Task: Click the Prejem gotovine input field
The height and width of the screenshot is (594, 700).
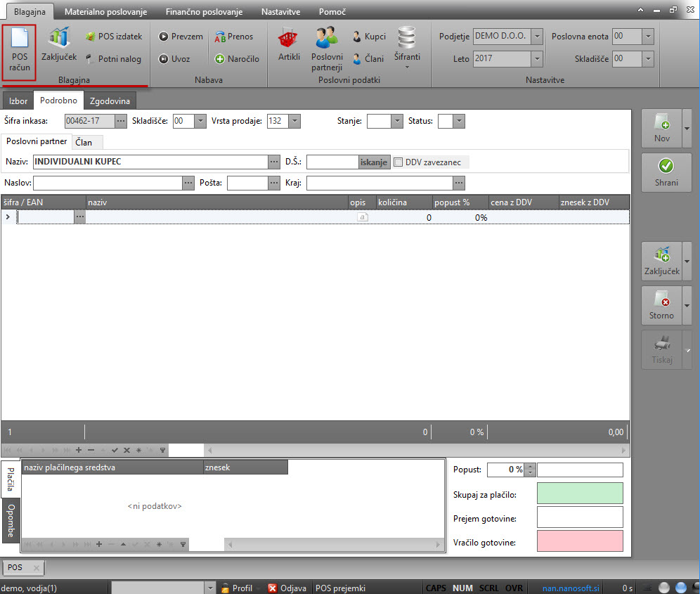Action: click(579, 517)
